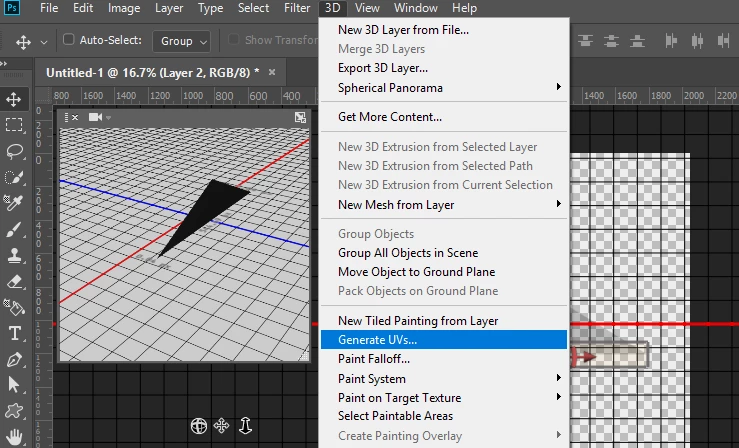Open the Image menu
739x448 pixels.
(x=124, y=8)
